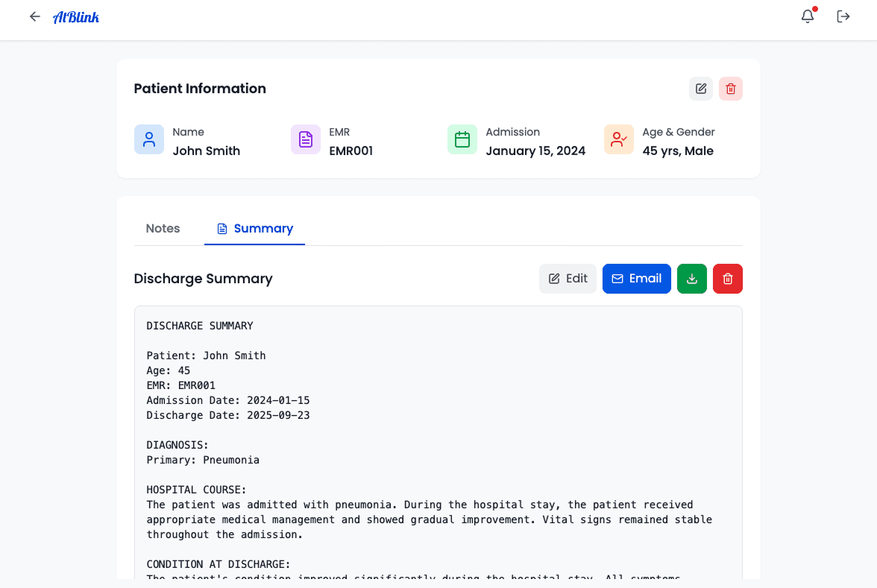Delete the discharge summary
This screenshot has height=588, width=877.
point(728,279)
